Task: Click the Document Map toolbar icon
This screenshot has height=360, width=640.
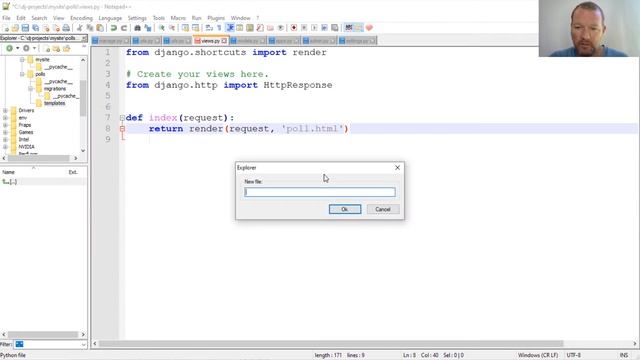Action: pos(249,28)
